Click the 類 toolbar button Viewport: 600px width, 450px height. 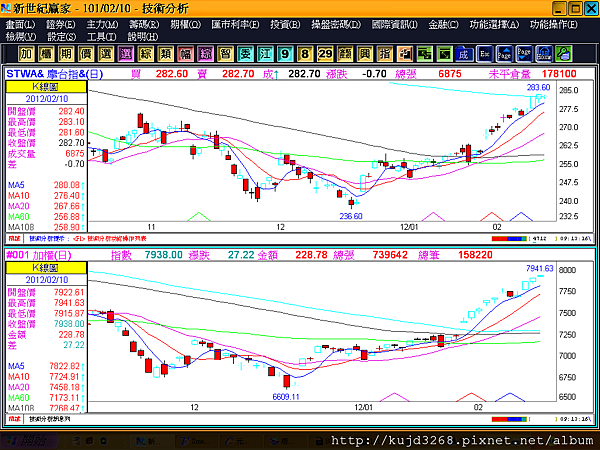pos(165,54)
